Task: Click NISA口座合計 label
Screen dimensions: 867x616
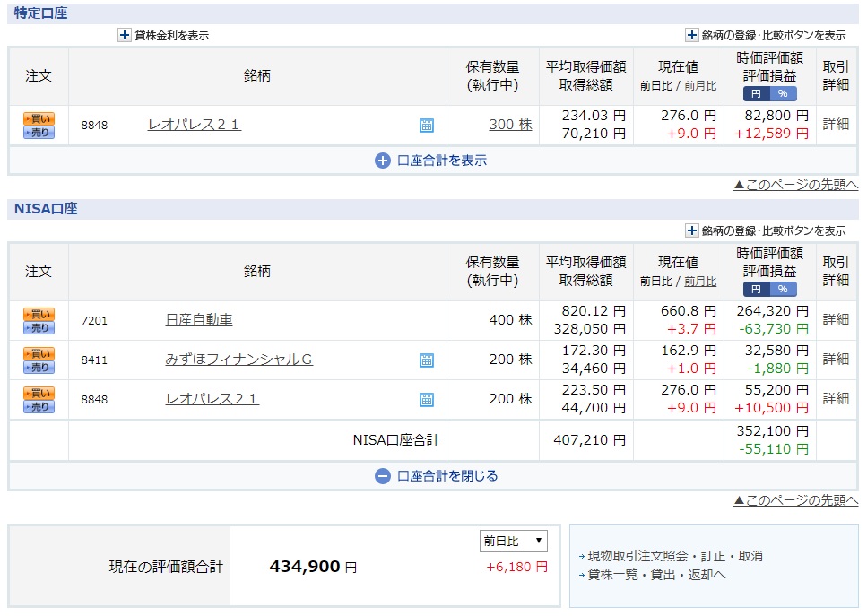Action: tap(396, 440)
